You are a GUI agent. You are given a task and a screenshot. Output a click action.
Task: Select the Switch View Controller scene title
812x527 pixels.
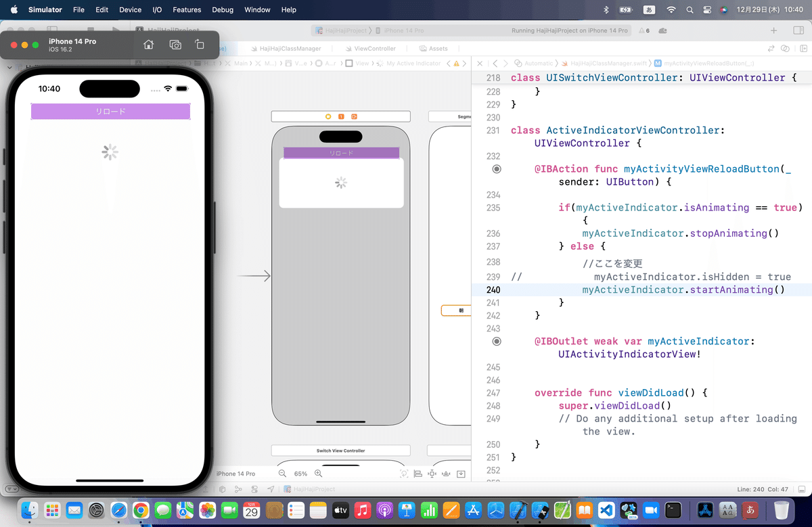[341, 451]
